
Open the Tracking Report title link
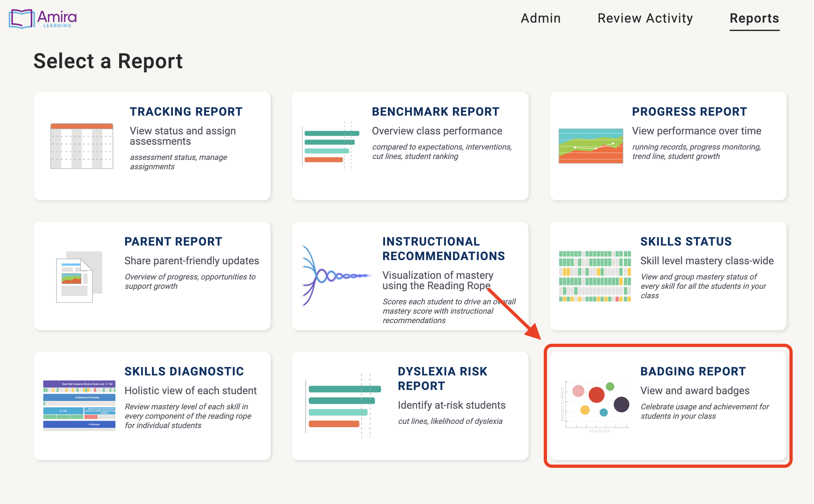click(186, 112)
